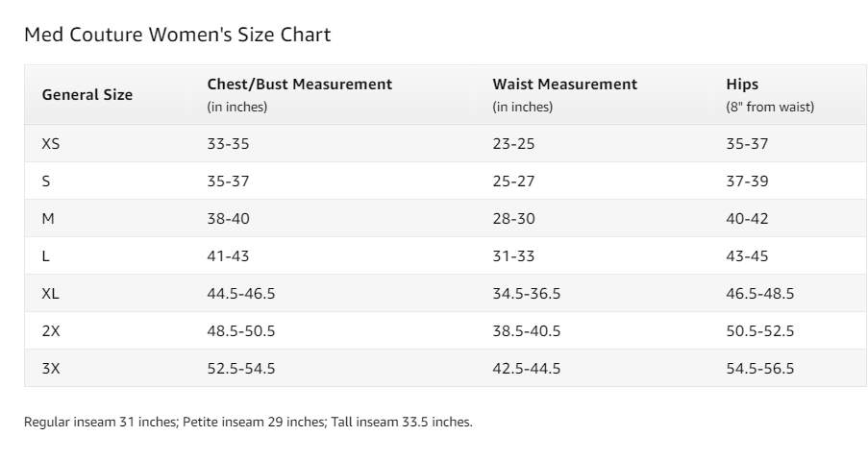
Task: Select the S size row label
Action: [46, 182]
